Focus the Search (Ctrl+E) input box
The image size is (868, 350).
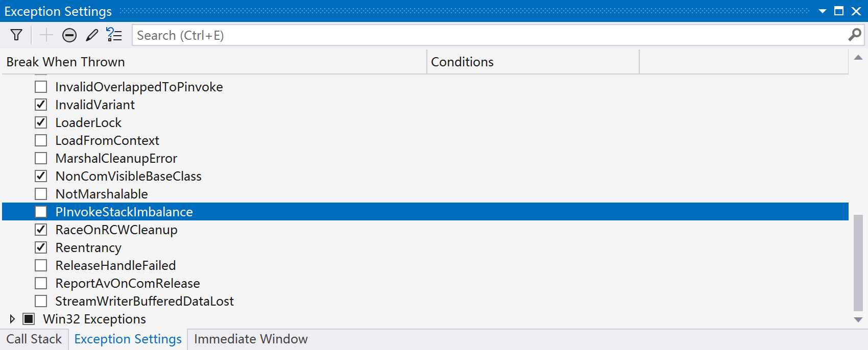click(490, 35)
